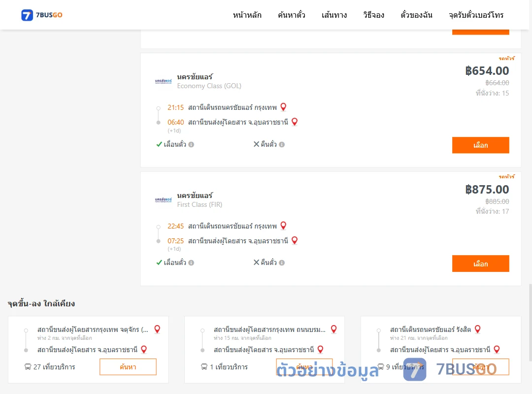Open the destination map pin in the ถนนบรม nearby card
The image size is (532, 394).
click(320, 350)
